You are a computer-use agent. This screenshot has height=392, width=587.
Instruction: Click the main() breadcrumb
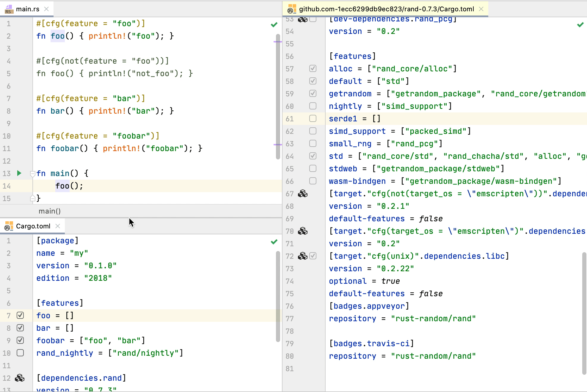click(50, 211)
